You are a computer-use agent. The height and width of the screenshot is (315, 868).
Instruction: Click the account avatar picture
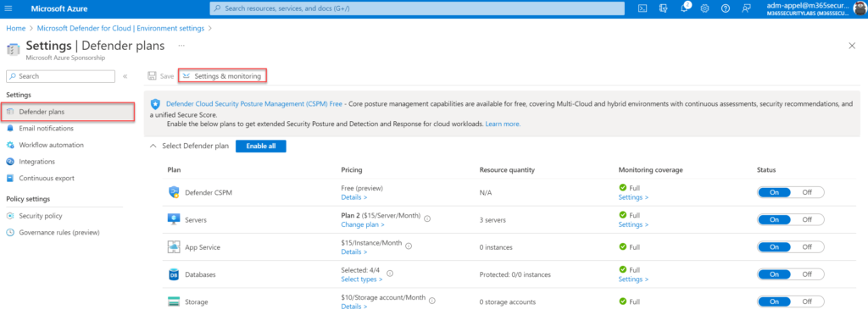tap(860, 8)
